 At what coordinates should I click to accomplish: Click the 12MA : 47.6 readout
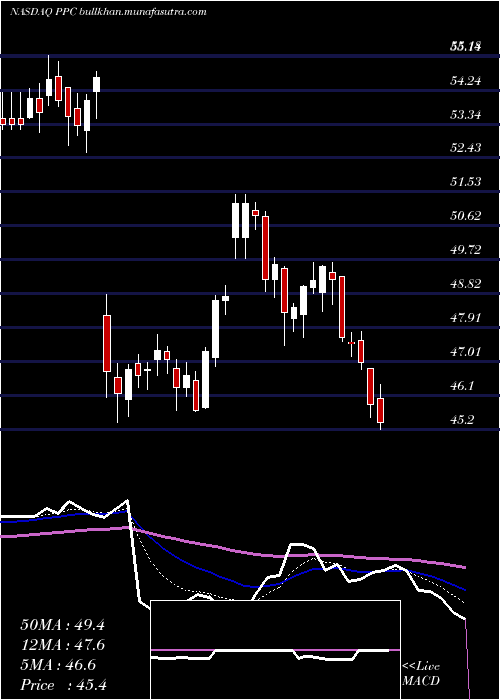coord(62,645)
